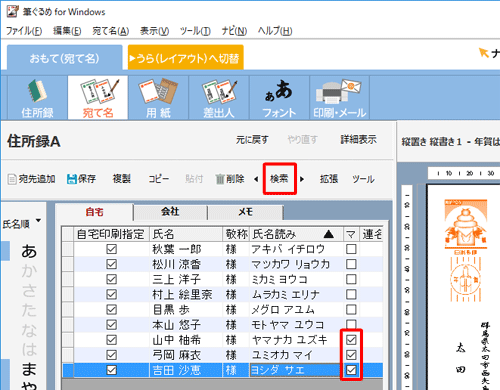Click 詳細表示 detail view button

point(359,140)
